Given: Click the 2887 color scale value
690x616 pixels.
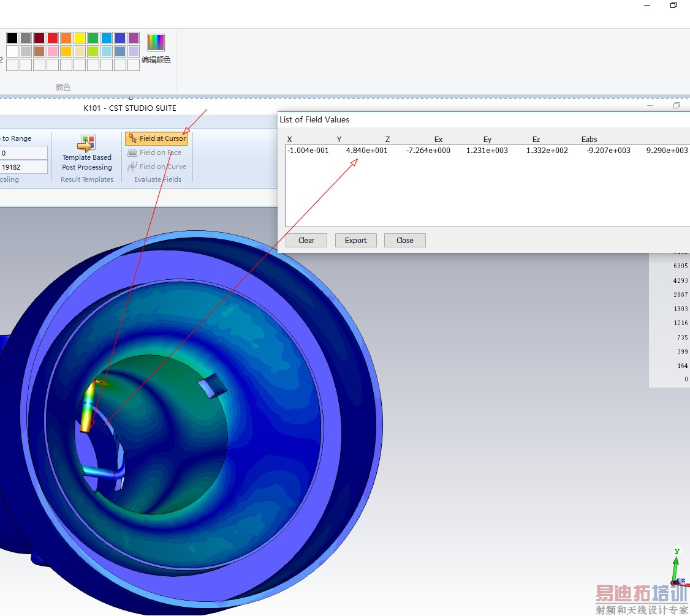Looking at the screenshot, I should [680, 295].
